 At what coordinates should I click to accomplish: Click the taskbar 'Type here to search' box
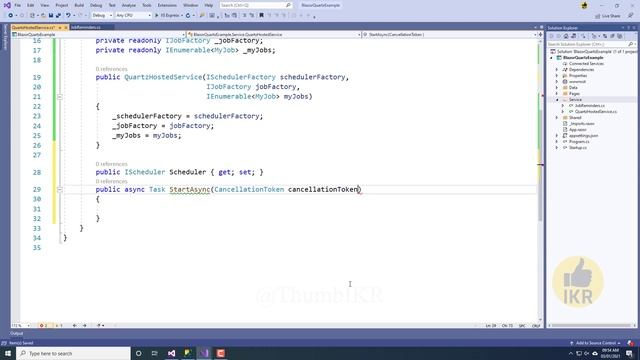[73, 353]
